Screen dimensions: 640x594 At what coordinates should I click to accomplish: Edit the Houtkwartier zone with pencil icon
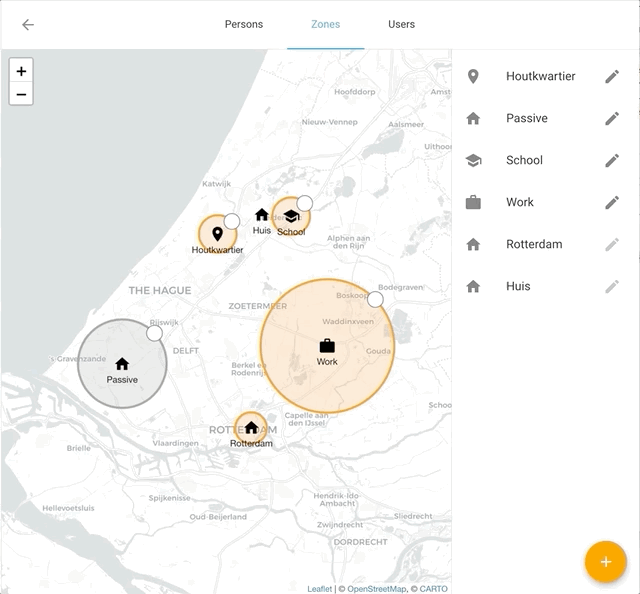click(612, 77)
